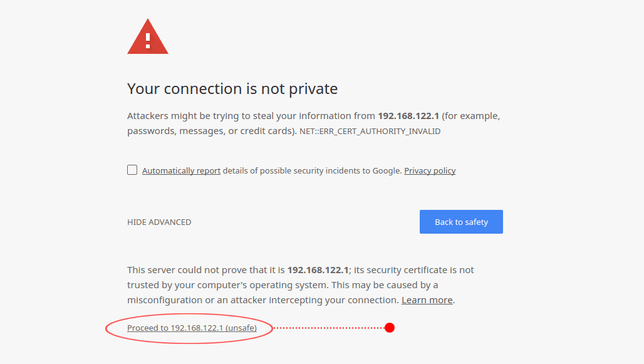Click bold 192.168.122.1 after "could not prove that it is"
Viewport: 644px width, 364px height.
318,270
